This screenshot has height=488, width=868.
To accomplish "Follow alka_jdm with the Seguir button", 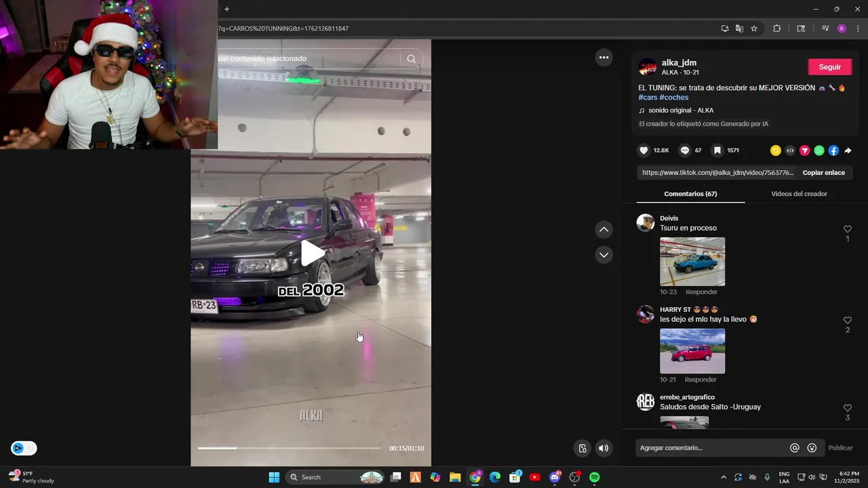I will click(x=829, y=67).
